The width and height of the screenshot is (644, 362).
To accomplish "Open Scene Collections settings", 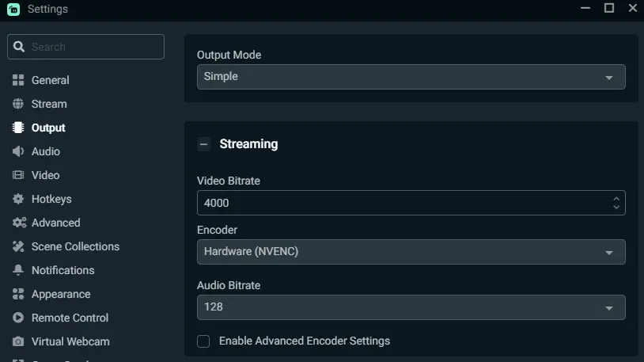I will point(75,246).
